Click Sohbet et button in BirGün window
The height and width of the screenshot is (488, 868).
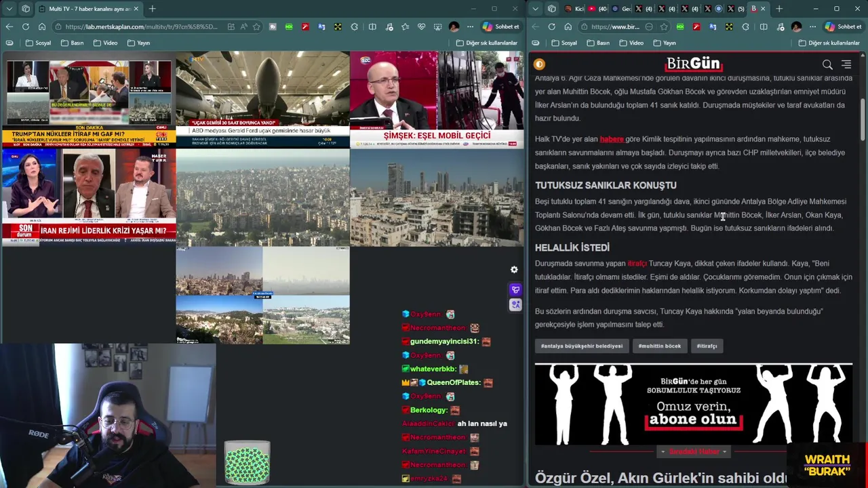[x=843, y=26]
